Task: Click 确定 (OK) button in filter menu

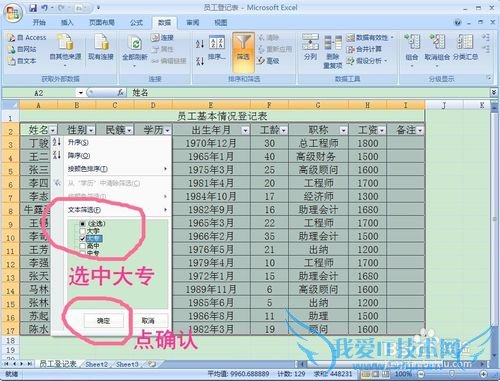Action: (104, 321)
